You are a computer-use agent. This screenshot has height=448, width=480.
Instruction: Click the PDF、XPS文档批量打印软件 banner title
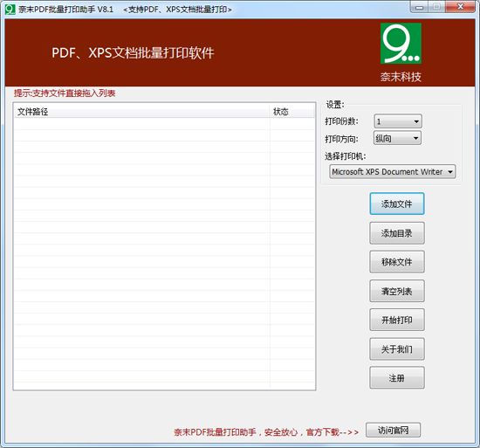point(133,52)
